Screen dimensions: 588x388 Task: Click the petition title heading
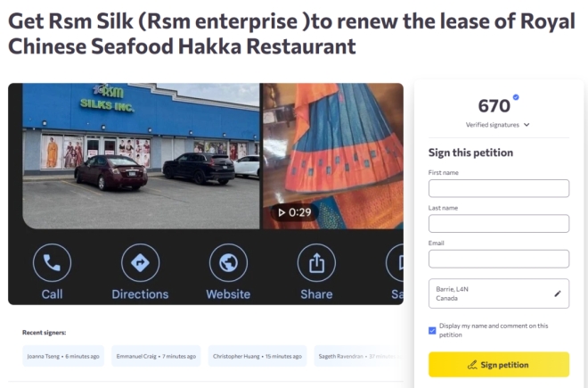pyautogui.click(x=291, y=33)
